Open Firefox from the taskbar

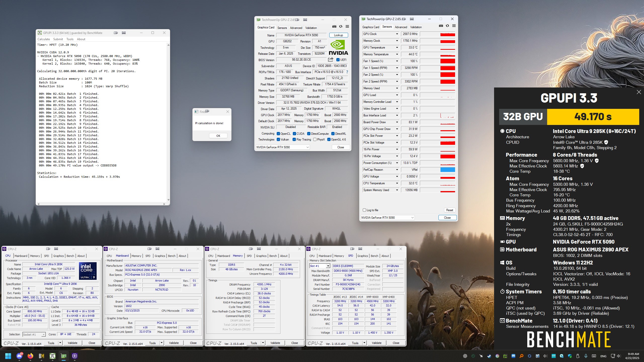pyautogui.click(x=30, y=356)
